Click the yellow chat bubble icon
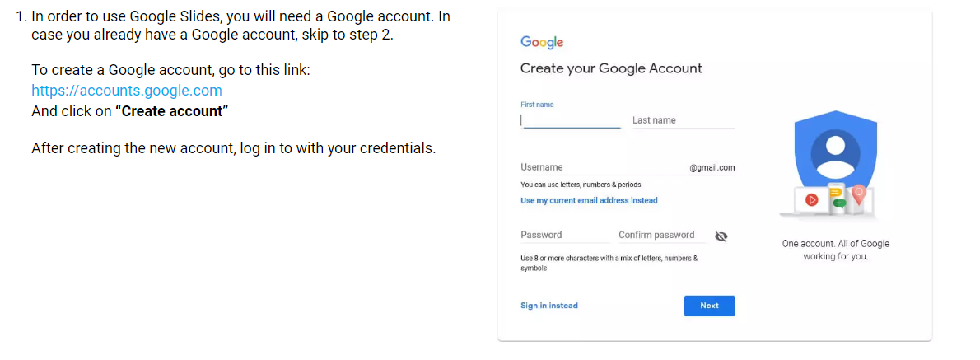 pos(833,194)
